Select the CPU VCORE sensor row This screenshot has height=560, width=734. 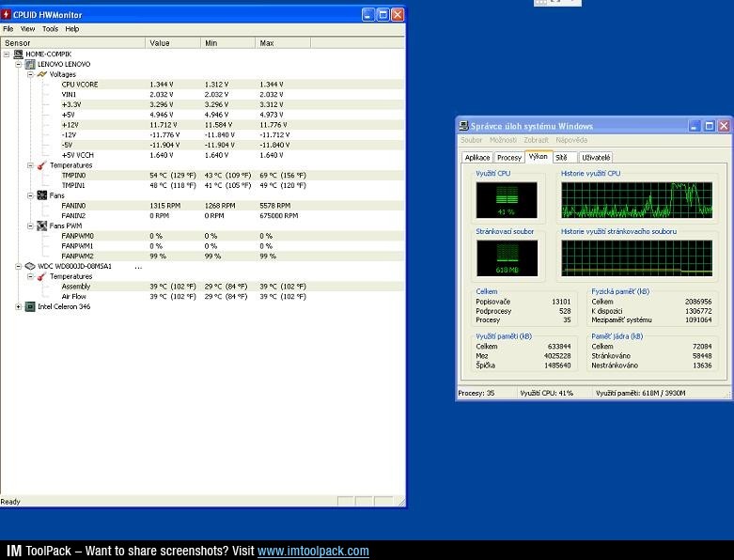point(80,85)
